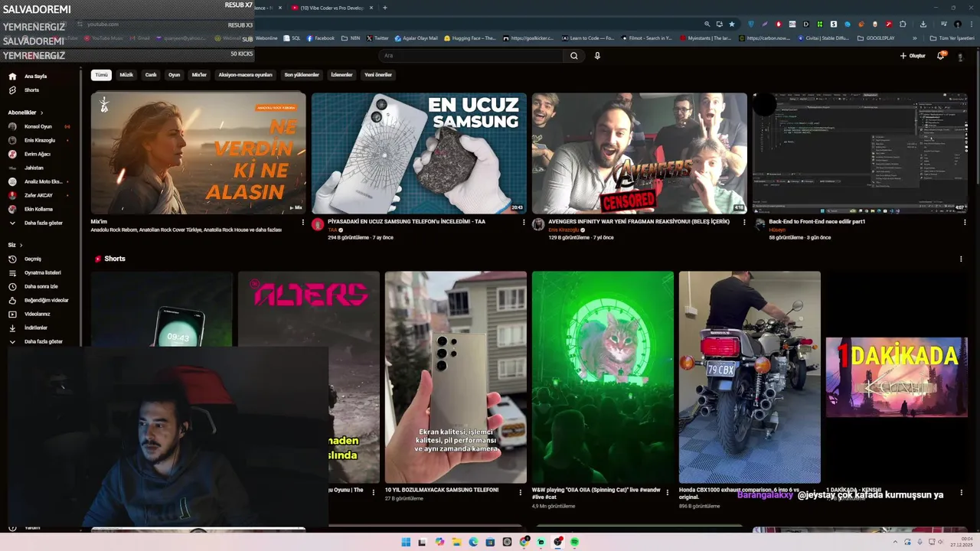
Task: Select the Canlı filter chip
Action: [151, 75]
